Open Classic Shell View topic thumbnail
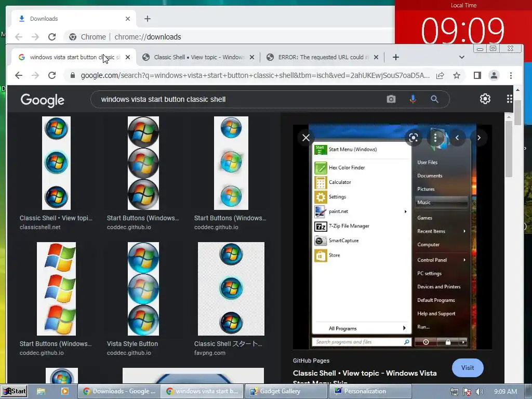This screenshot has height=399, width=532. [56, 163]
